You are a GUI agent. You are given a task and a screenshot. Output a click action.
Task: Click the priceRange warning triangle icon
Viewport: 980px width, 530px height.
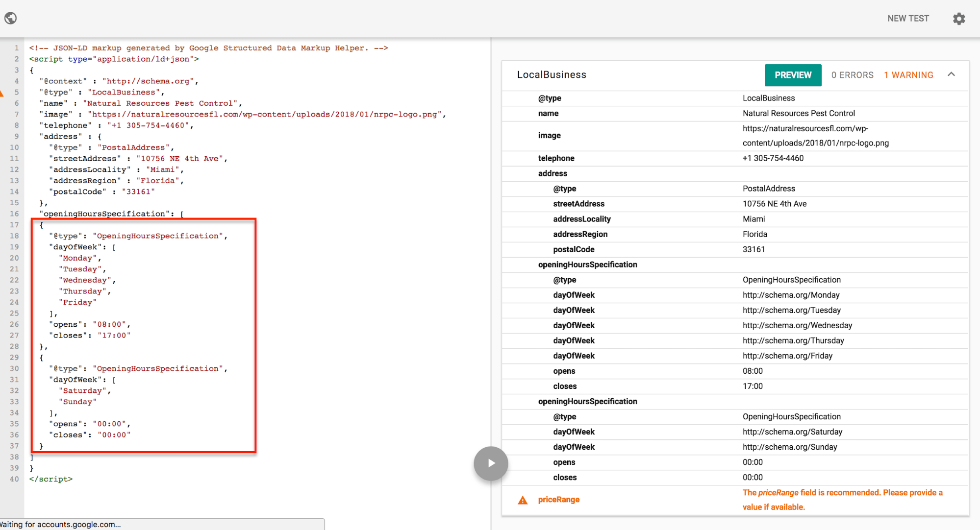click(x=523, y=500)
